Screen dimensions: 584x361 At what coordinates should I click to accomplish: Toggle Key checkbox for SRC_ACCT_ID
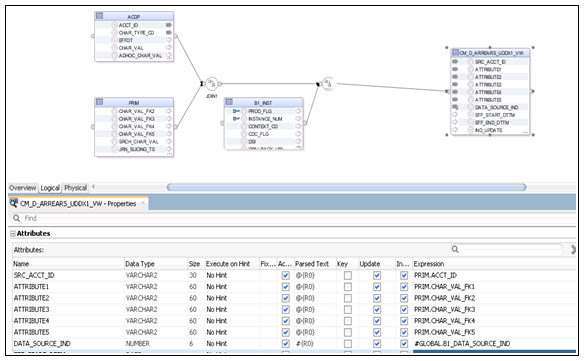click(347, 275)
